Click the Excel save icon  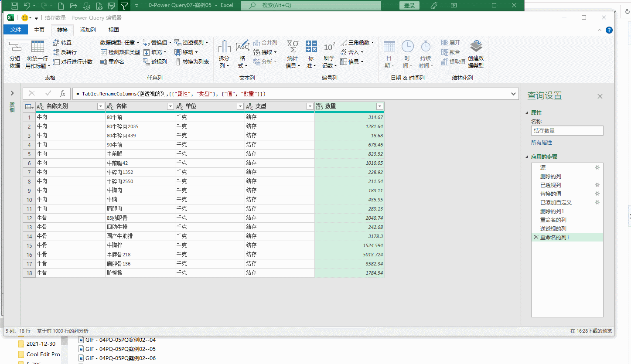[x=14, y=6]
